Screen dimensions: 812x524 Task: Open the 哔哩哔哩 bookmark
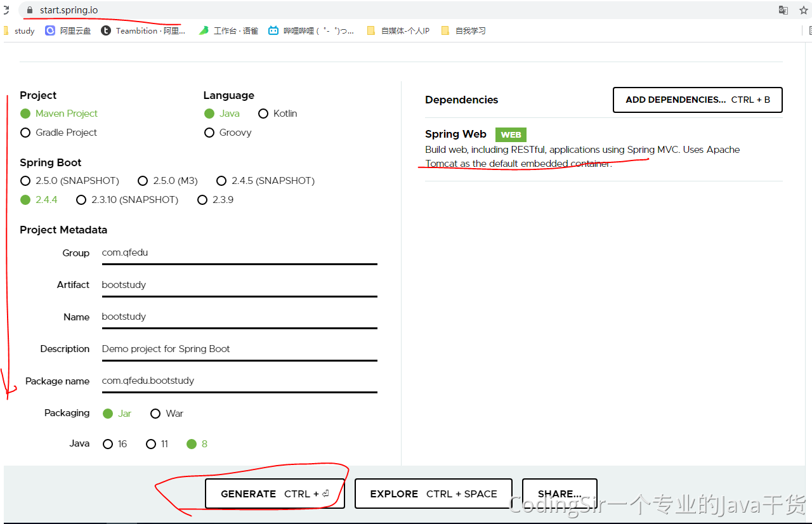click(311, 30)
